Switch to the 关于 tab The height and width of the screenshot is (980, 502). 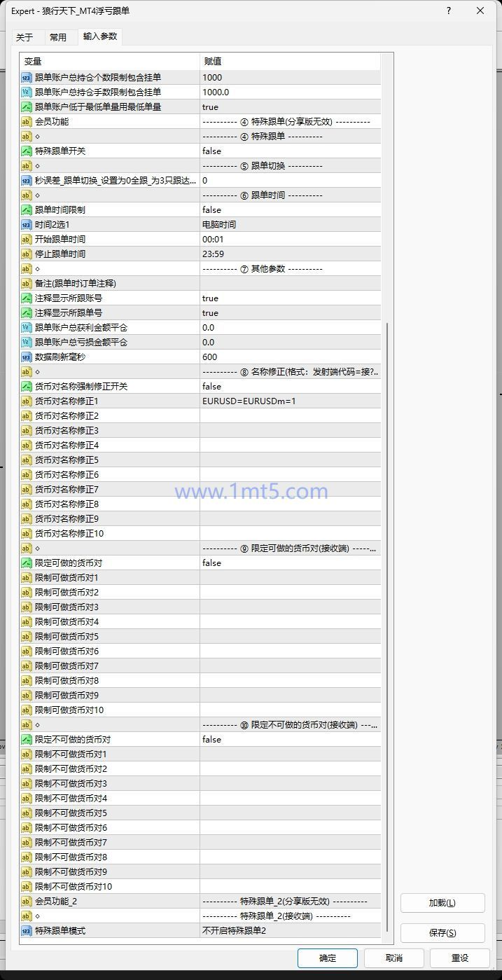tap(25, 37)
